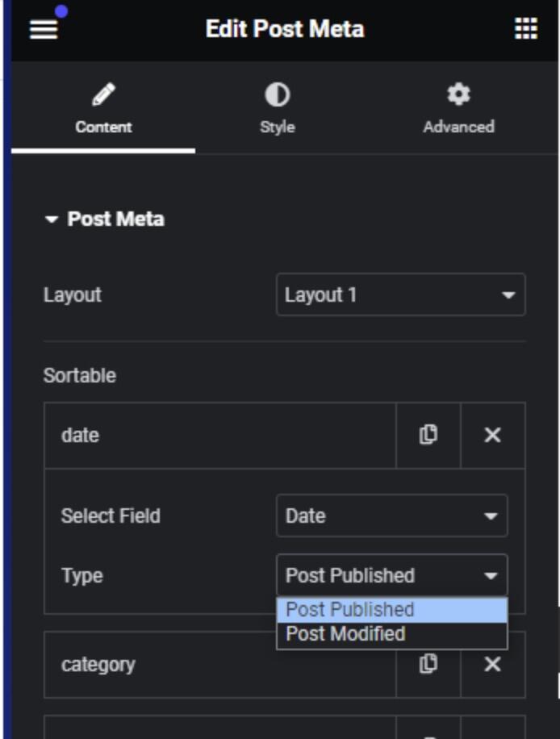Open the widgets grid panel
This screenshot has width=560, height=739.
[x=525, y=29]
